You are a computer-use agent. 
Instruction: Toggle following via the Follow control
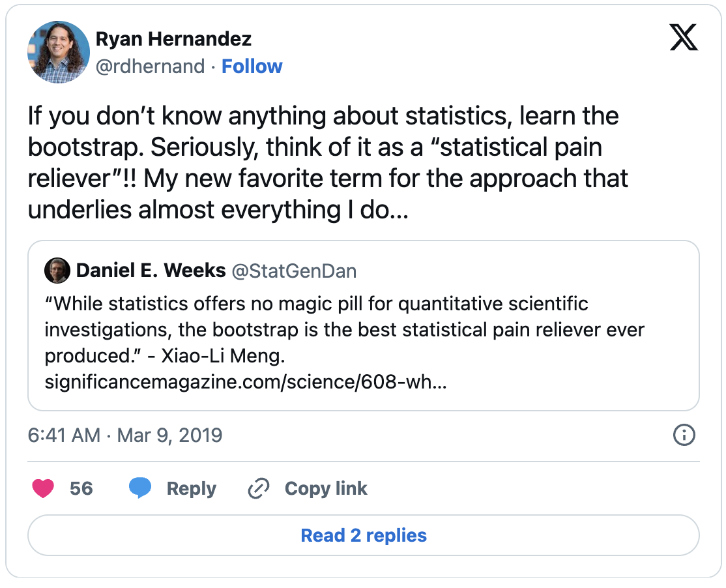pos(252,66)
